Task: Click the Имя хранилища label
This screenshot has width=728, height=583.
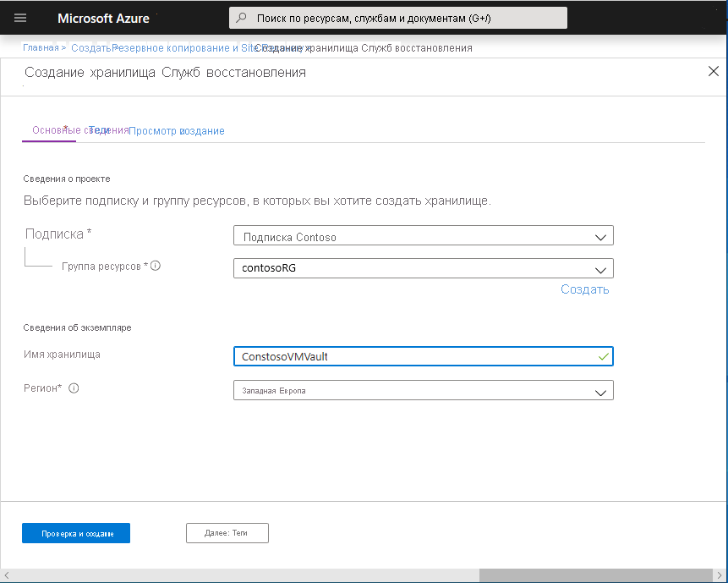Action: click(62, 355)
